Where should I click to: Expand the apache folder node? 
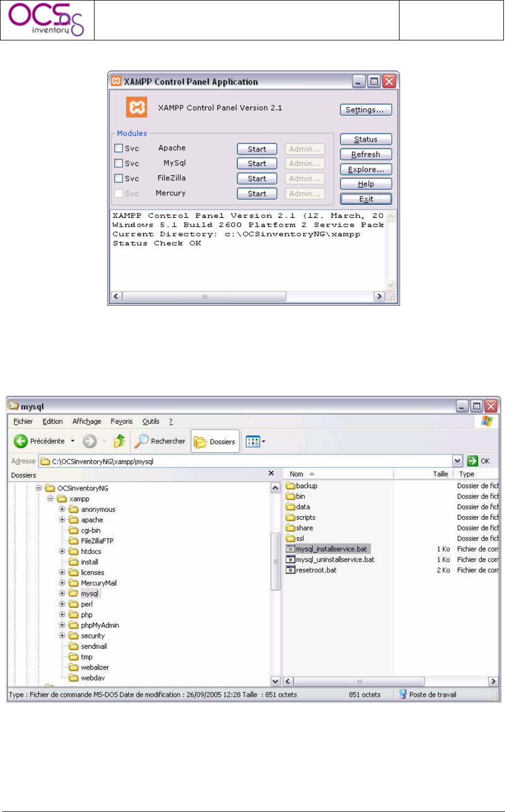[x=62, y=520]
